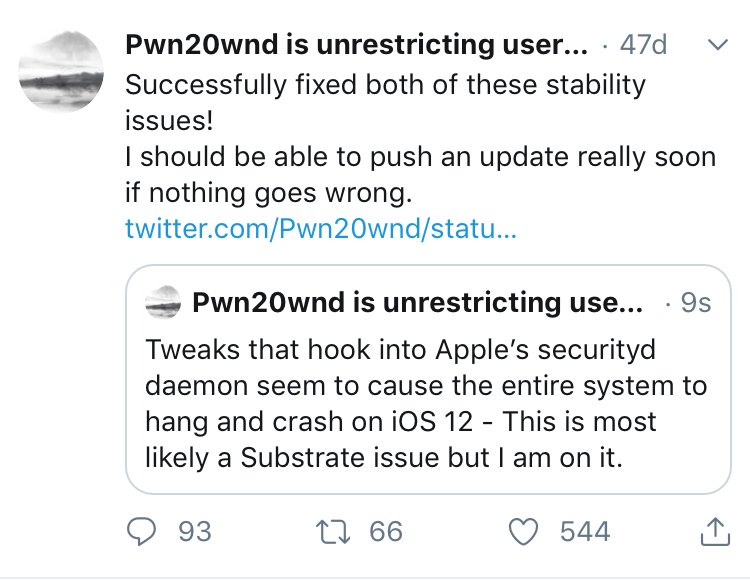View the 93 replies count

[x=195, y=531]
